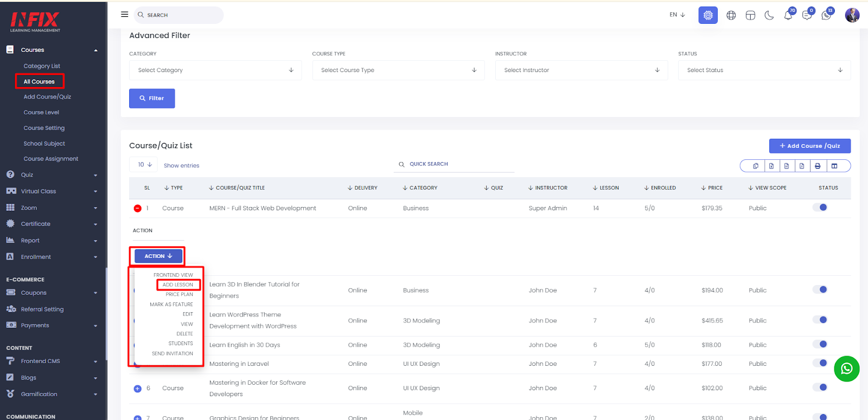868x420 pixels.
Task: Open Course Assignment sidebar link
Action: click(51, 159)
